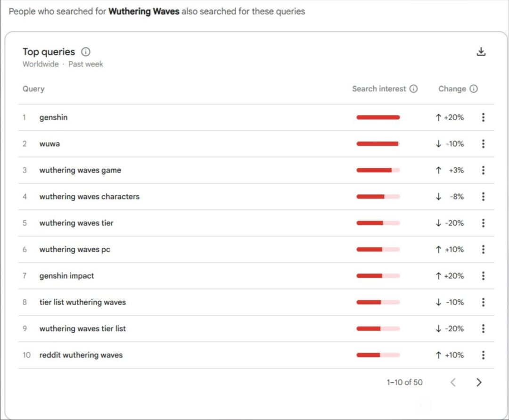Click the reddit wuthering waves interest bar

point(378,355)
